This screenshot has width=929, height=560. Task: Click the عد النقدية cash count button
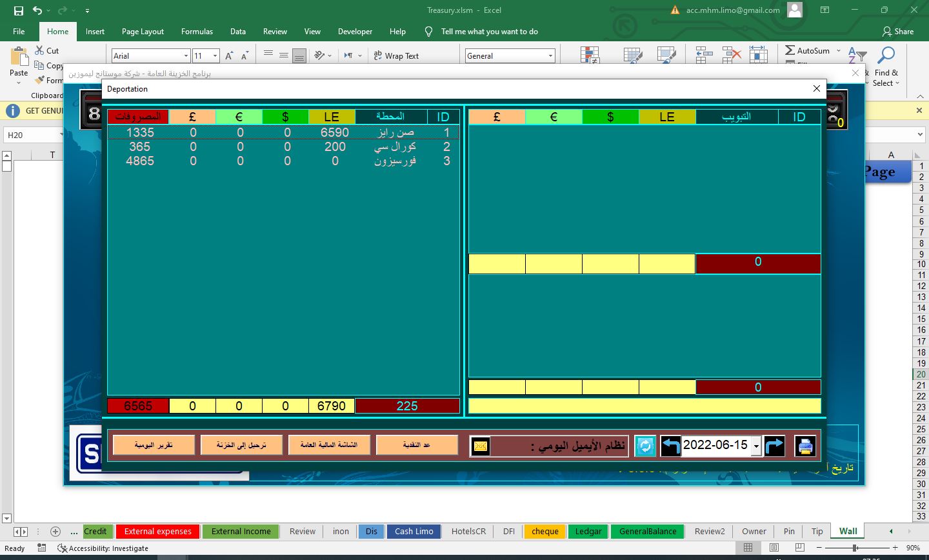(x=417, y=445)
